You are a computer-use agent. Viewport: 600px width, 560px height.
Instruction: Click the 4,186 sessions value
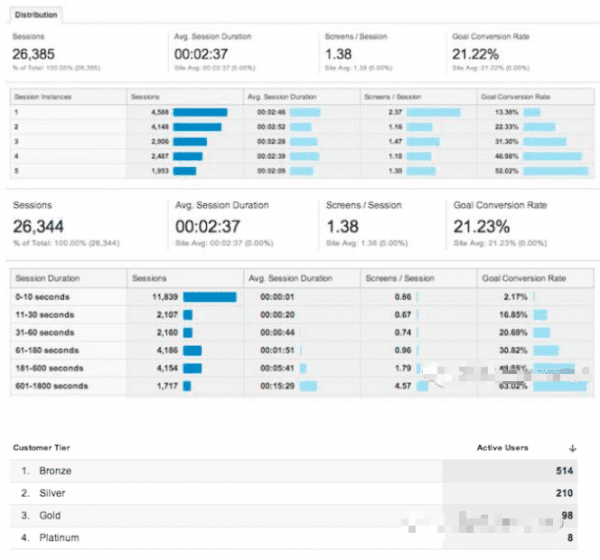click(167, 350)
